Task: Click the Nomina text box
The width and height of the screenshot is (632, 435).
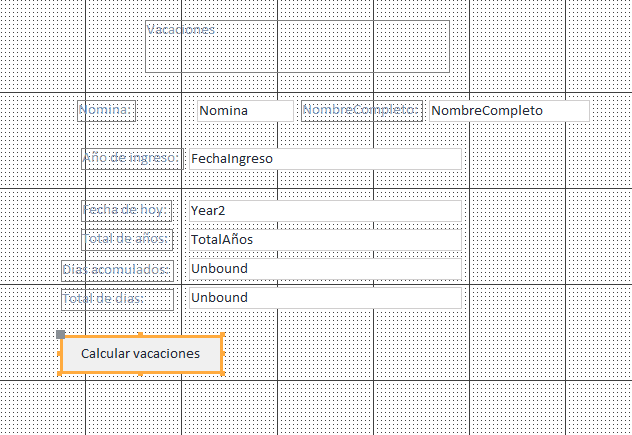Action: pyautogui.click(x=245, y=111)
